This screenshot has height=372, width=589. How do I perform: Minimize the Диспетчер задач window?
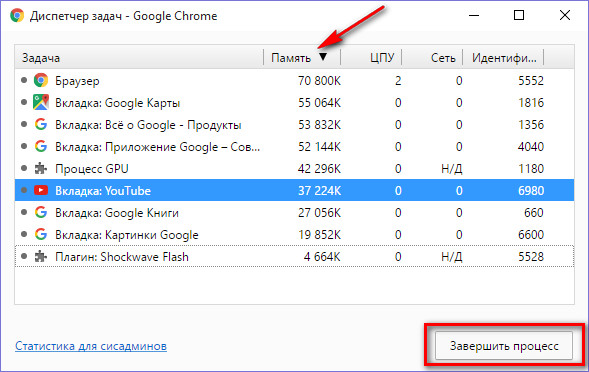point(474,15)
